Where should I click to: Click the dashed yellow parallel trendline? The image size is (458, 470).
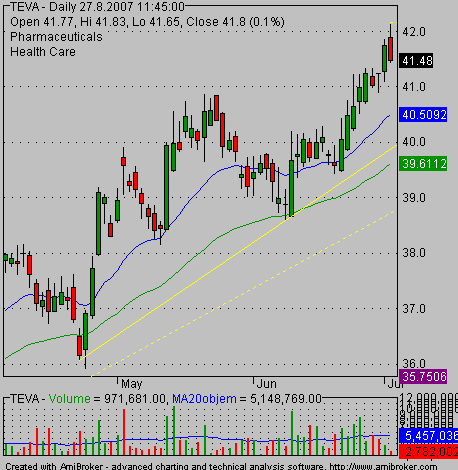(243, 293)
